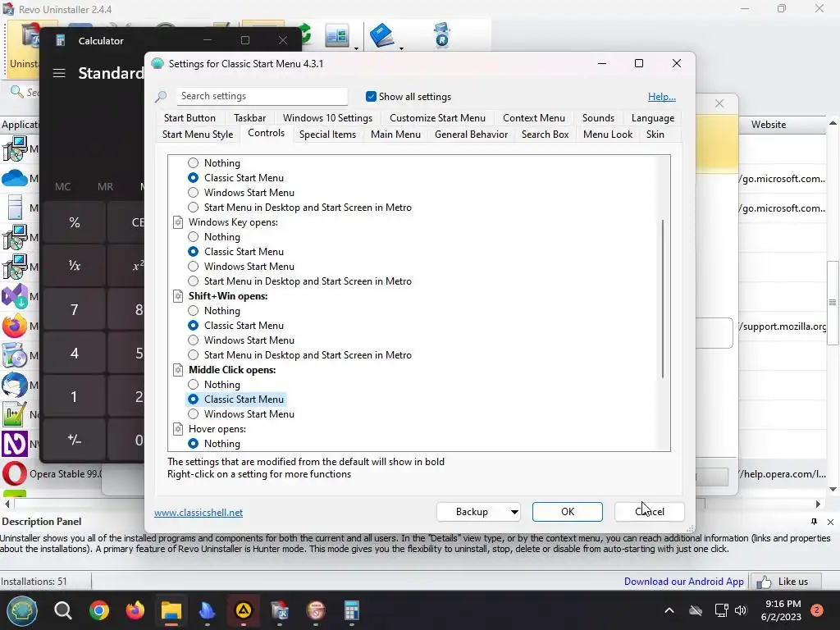
Task: Click the setting icon next to Hover opens
Action: tap(178, 429)
